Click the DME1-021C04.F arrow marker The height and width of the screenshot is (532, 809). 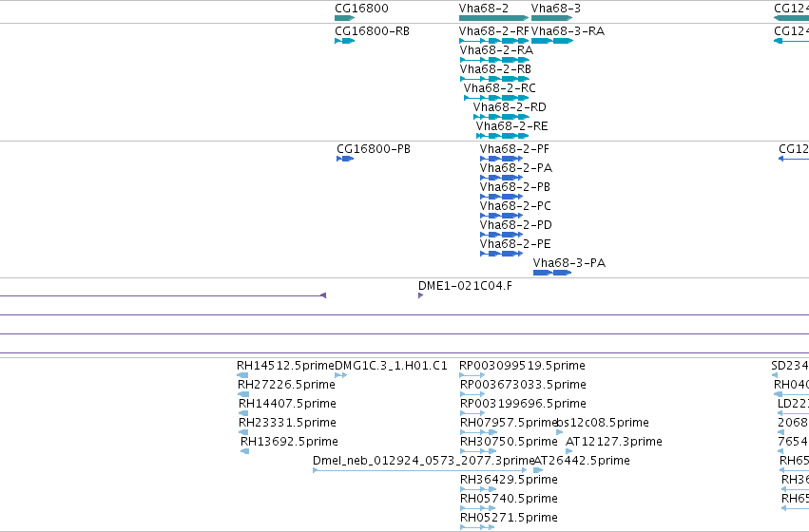(x=420, y=295)
